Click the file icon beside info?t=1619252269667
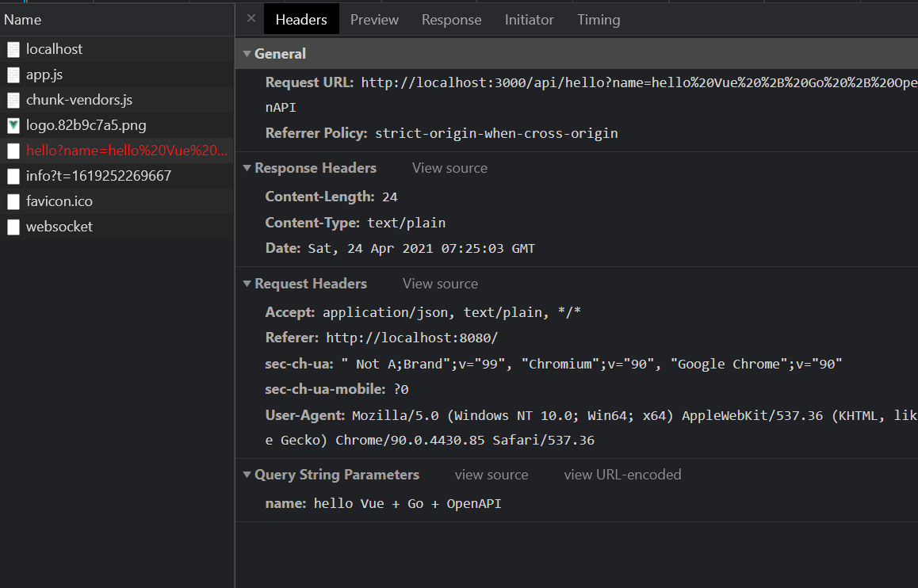 13,176
